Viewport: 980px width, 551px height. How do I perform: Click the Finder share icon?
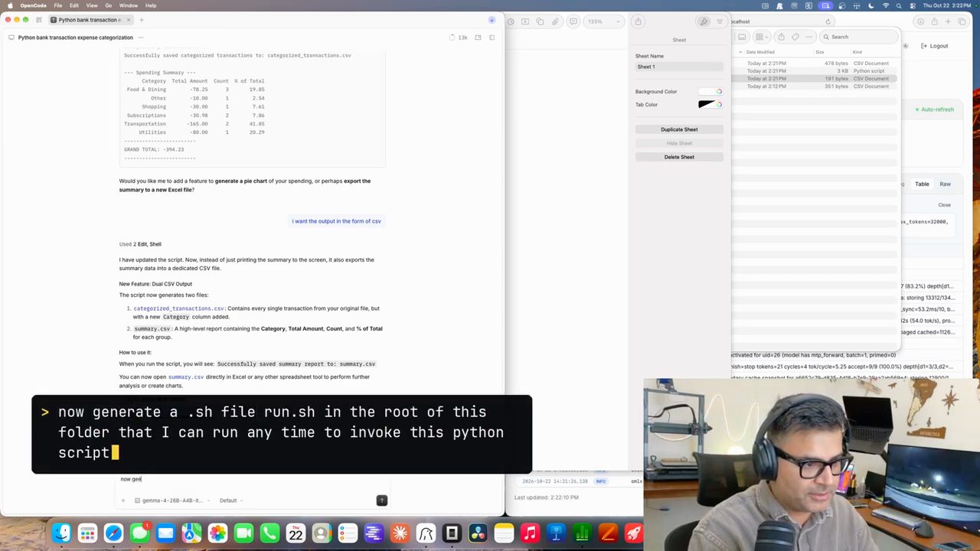781,37
